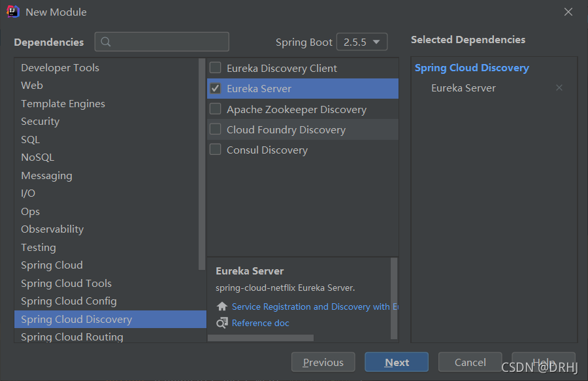Tick the Apache Zookeeper Discovery checkbox
Viewport: 588px width, 381px height.
(x=215, y=109)
